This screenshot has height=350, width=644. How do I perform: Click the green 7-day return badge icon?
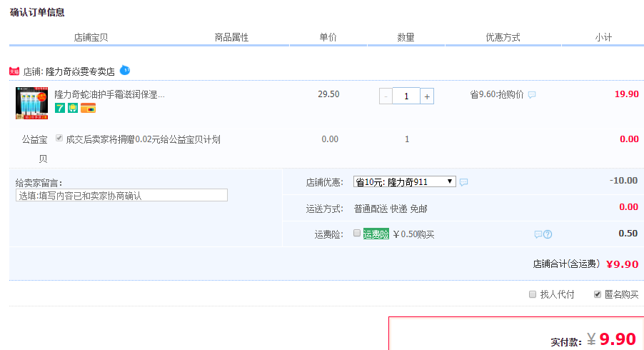(x=60, y=108)
